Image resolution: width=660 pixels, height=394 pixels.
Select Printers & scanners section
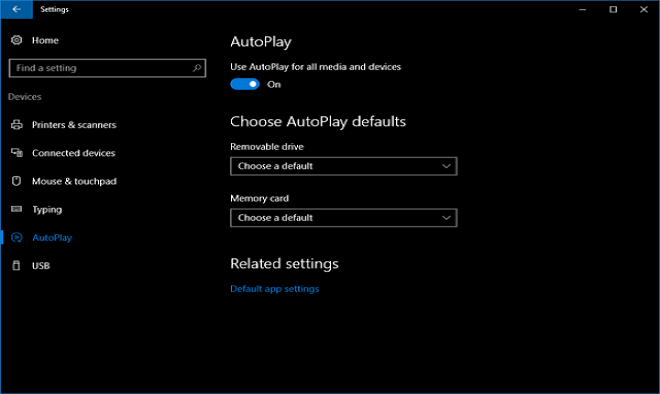74,125
